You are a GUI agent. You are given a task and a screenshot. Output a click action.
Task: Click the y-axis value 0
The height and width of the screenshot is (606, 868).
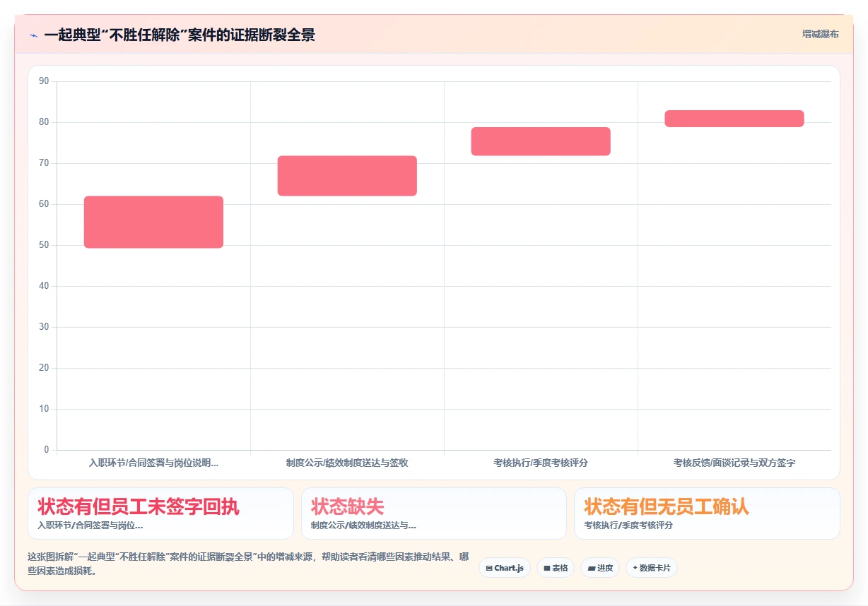pyautogui.click(x=47, y=450)
